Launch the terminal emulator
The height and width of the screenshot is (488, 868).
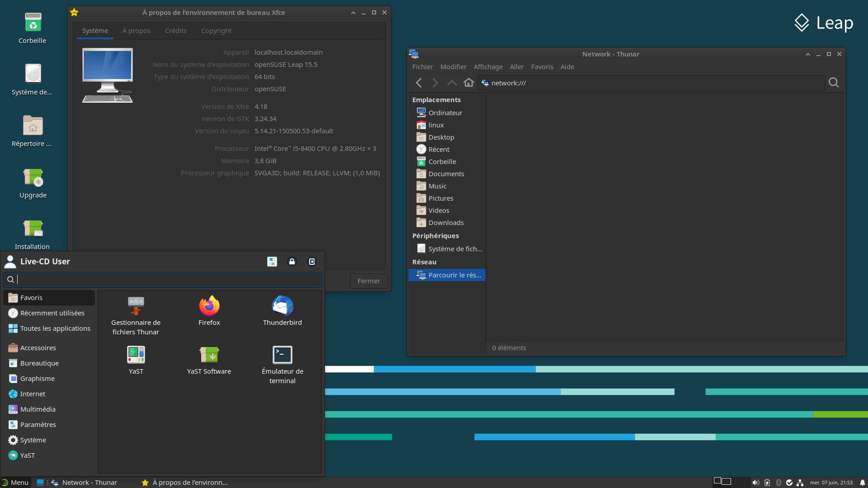(x=282, y=356)
